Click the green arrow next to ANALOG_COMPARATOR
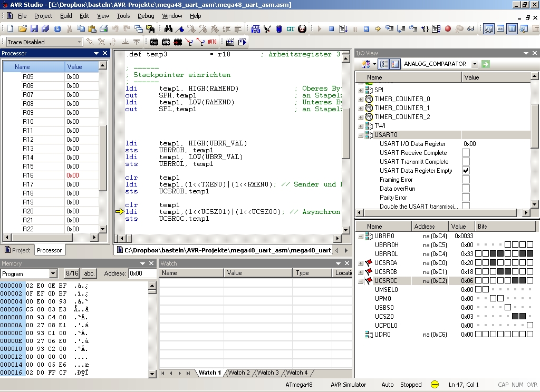The height and width of the screenshot is (392, 540). pos(485,64)
